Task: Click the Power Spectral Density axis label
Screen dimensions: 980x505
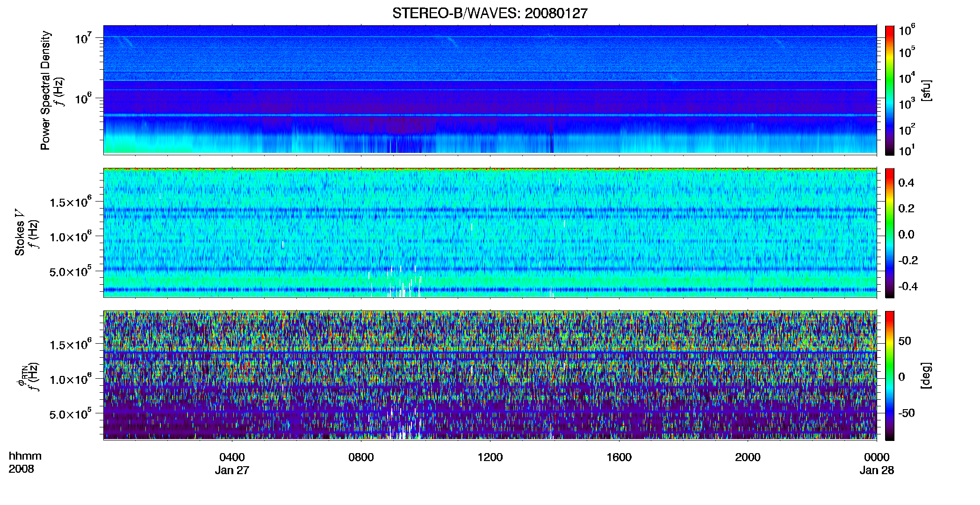Action: [x=45, y=90]
